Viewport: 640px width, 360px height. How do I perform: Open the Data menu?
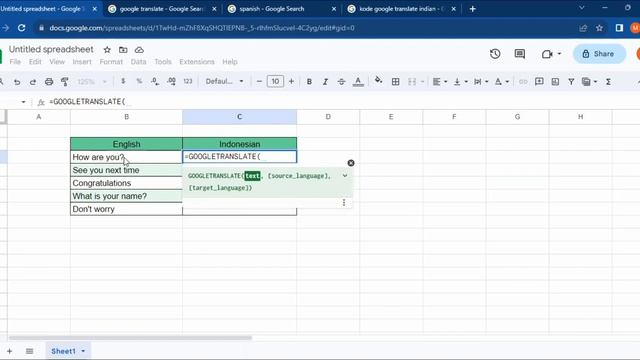[138, 62]
